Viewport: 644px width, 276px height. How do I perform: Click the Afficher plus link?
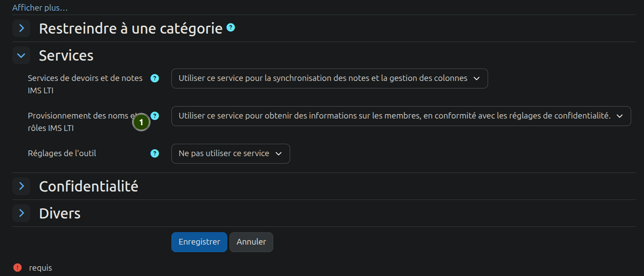(40, 7)
